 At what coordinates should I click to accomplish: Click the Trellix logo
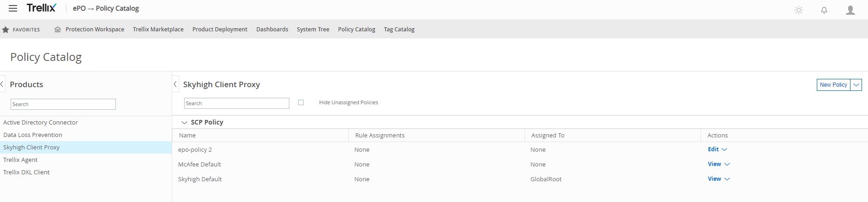(x=42, y=8)
